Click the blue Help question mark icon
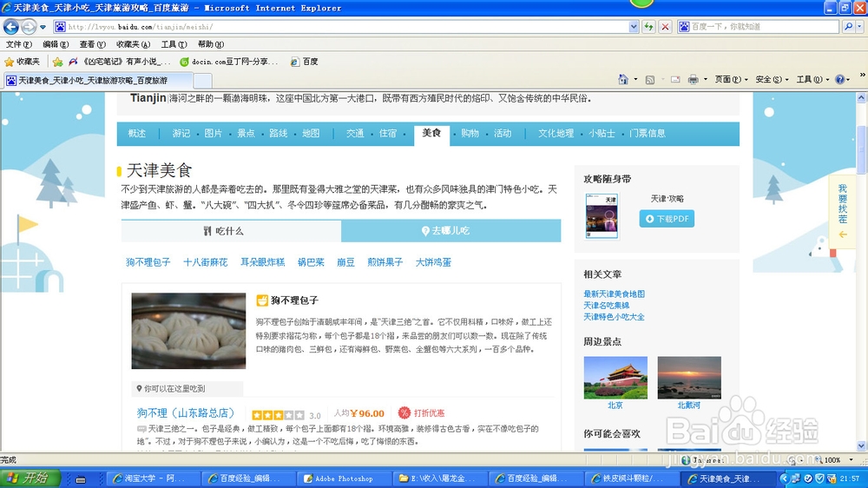 (839, 80)
